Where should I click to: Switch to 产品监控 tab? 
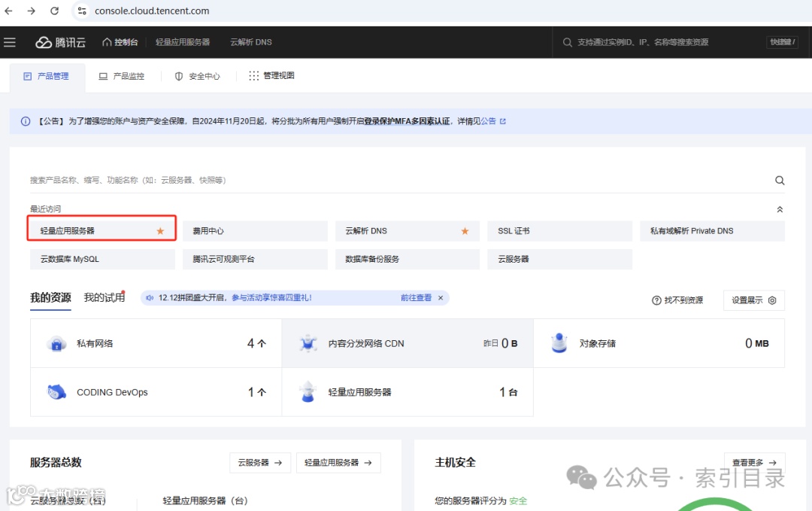click(x=122, y=76)
